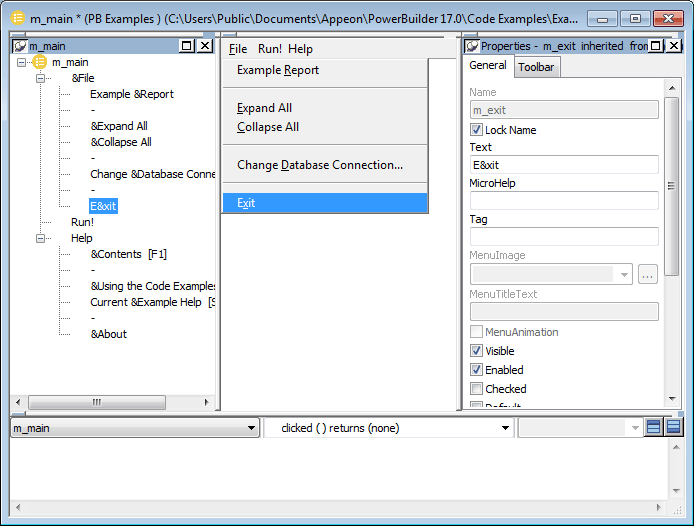The width and height of the screenshot is (695, 526).
Task: Click the m_main root menu icon in tree
Action: pos(40,62)
